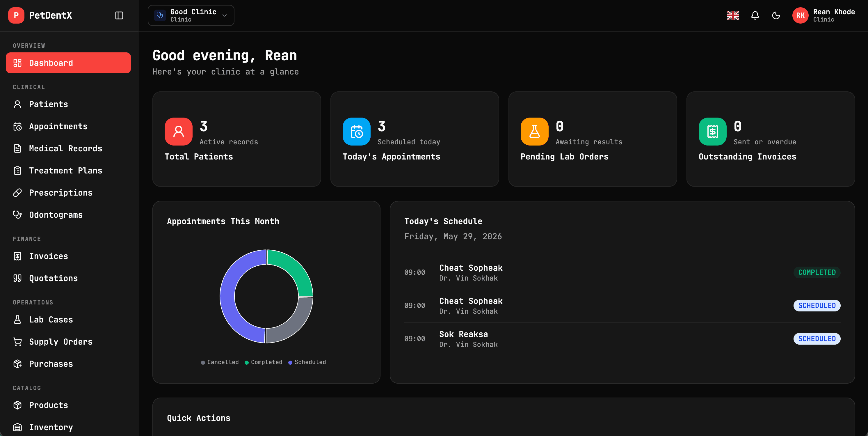Click SCHEDULED badge for Cheat Sopheak

pyautogui.click(x=817, y=306)
